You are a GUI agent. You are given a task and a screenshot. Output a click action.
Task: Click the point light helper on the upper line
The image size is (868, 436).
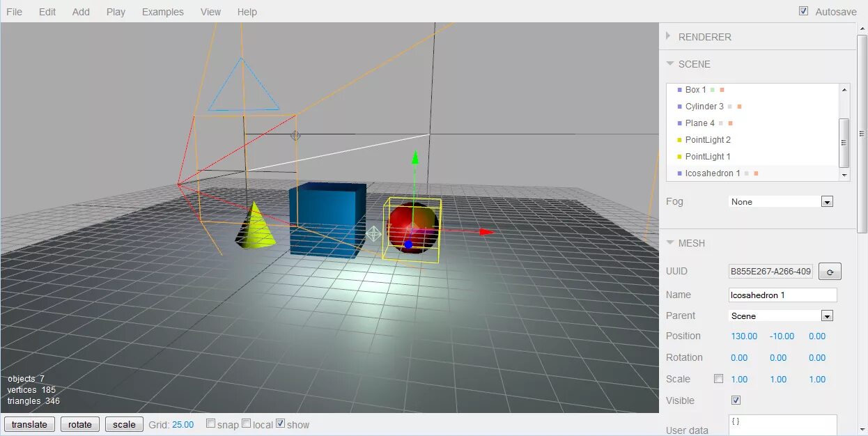tap(295, 136)
